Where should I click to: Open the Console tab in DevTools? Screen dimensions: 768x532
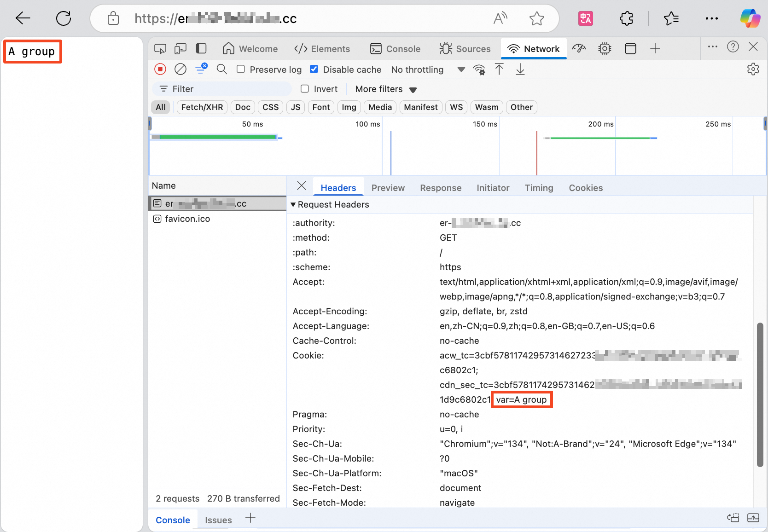point(396,49)
